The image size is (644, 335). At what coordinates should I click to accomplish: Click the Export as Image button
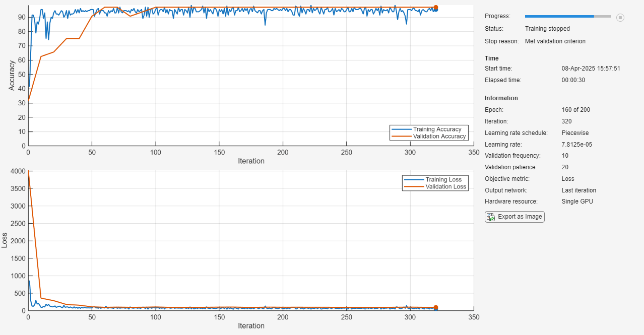pos(514,217)
